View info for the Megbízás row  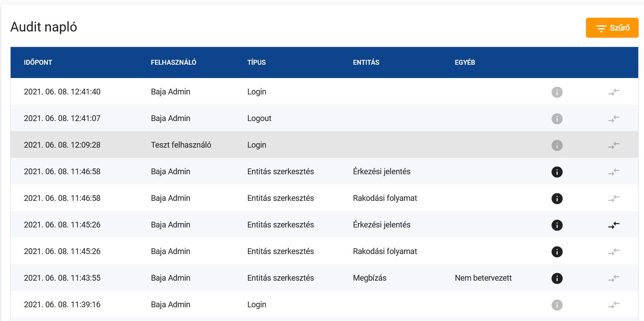coord(557,278)
